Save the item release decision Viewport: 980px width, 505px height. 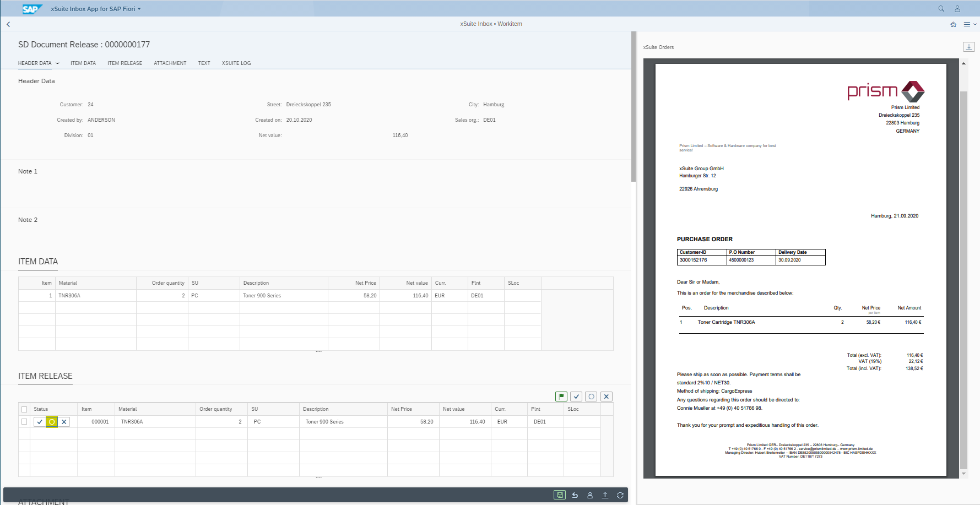(x=559, y=495)
